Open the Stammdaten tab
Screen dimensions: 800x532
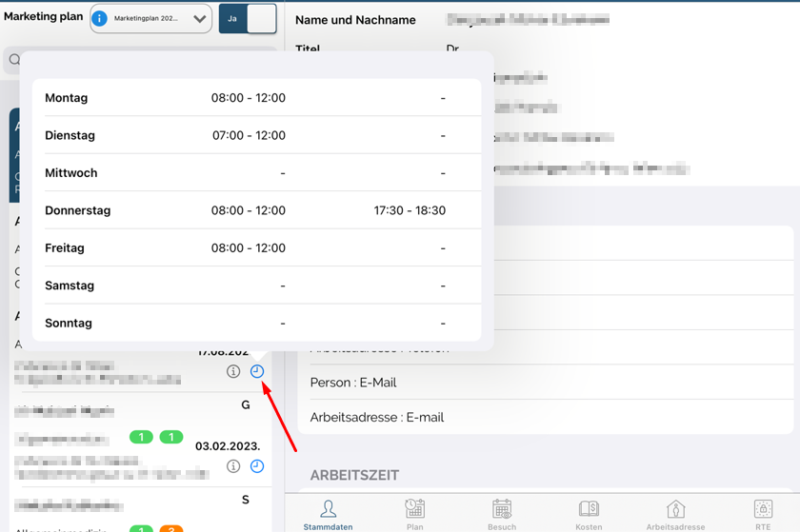click(x=328, y=514)
